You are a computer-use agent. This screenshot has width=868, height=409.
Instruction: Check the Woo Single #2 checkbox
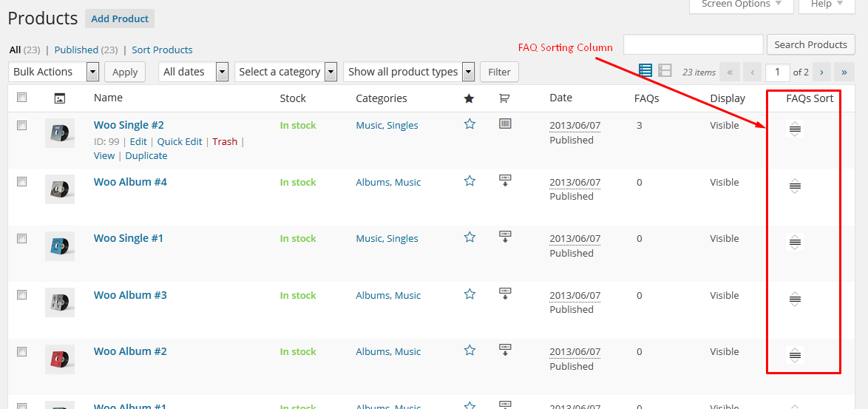point(22,126)
